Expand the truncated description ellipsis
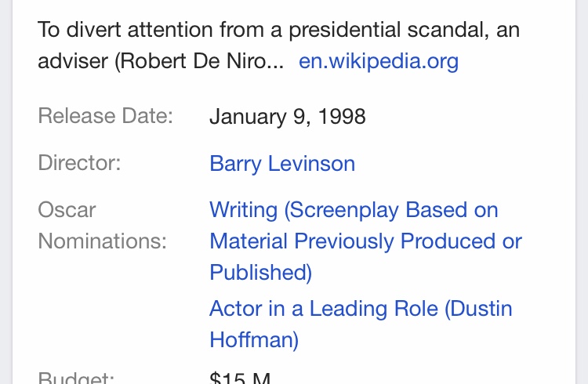This screenshot has height=384, width=588. click(x=276, y=61)
